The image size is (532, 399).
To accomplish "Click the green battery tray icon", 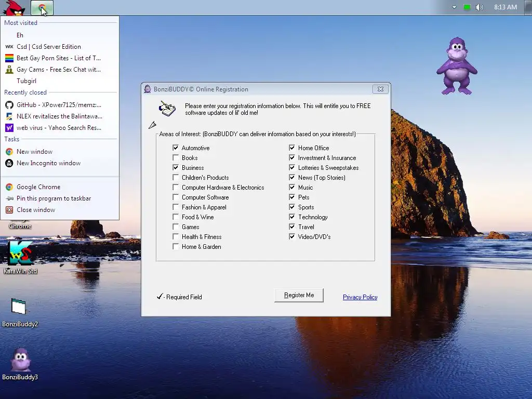I will coord(467,7).
